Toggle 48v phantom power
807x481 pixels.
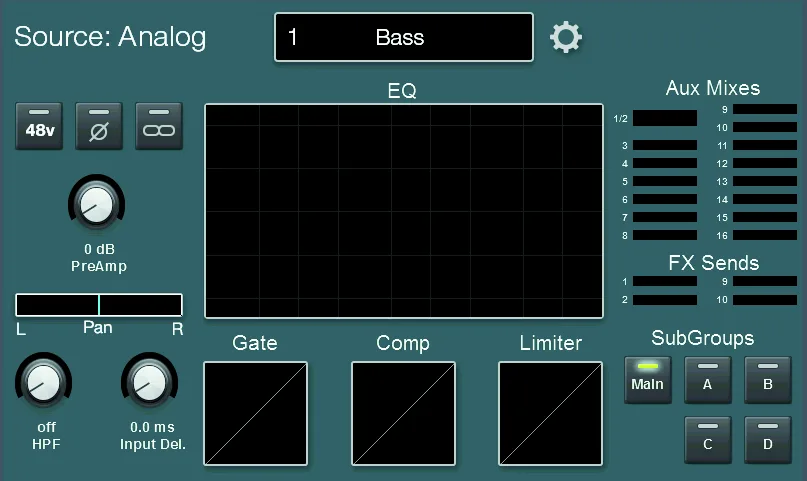click(39, 126)
